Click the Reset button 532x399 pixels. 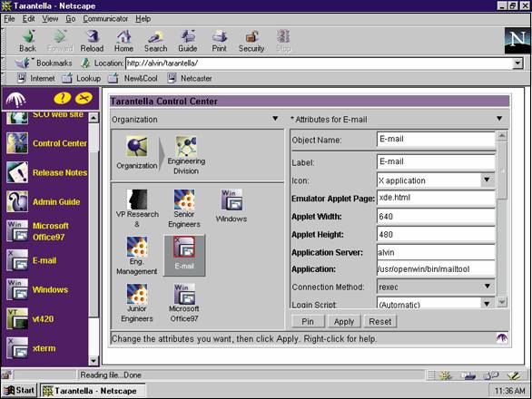(380, 321)
